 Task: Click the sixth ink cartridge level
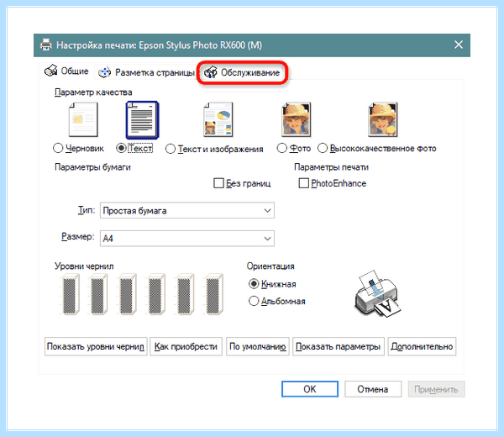point(213,294)
